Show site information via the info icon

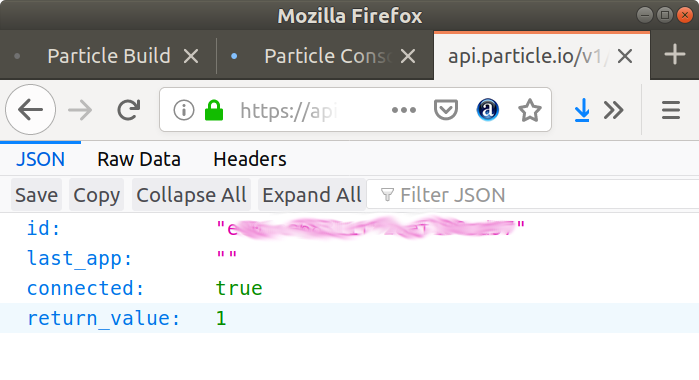(x=184, y=110)
